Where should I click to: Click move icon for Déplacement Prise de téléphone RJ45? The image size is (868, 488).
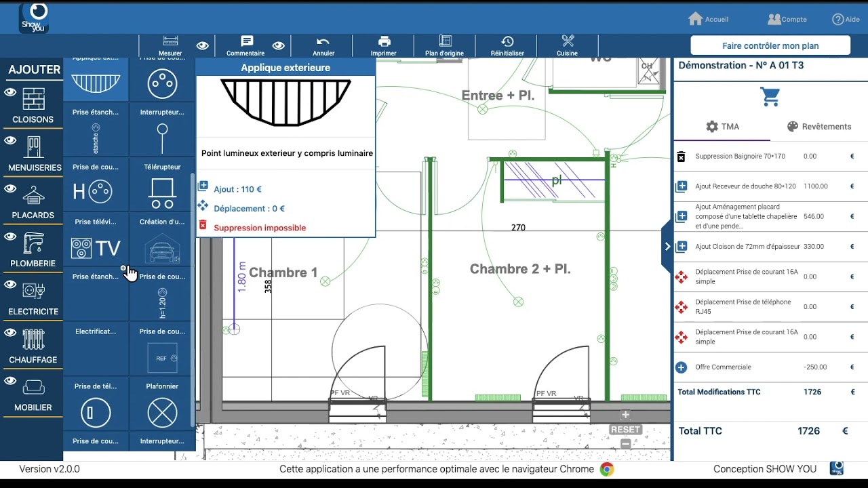(682, 307)
